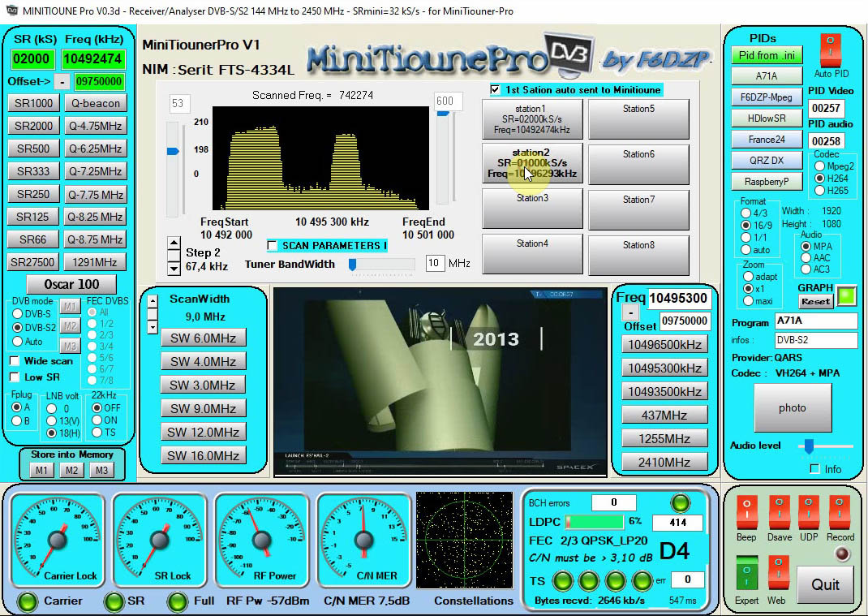Screen dimensions: 868x616
Task: Click the SR Lock gauge
Action: tap(160, 540)
